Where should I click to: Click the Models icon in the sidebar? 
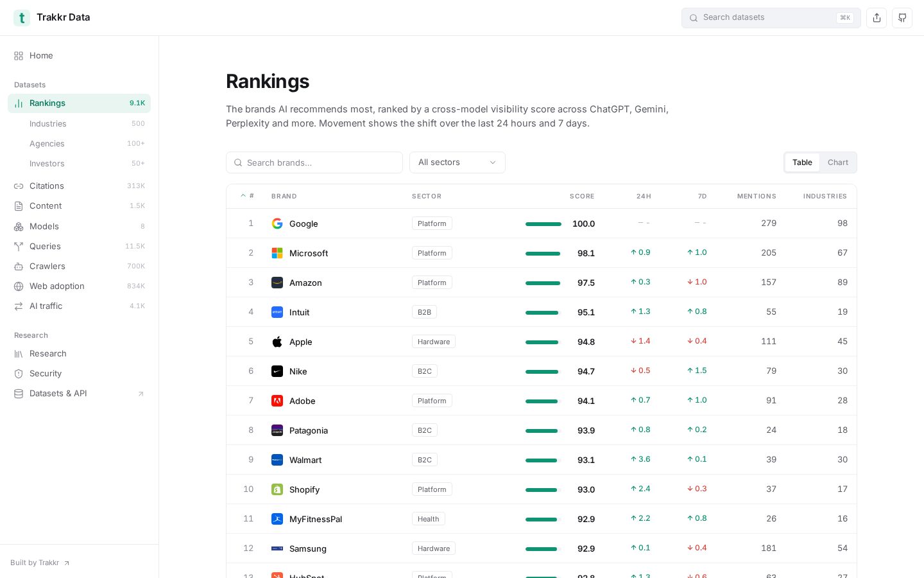point(19,227)
